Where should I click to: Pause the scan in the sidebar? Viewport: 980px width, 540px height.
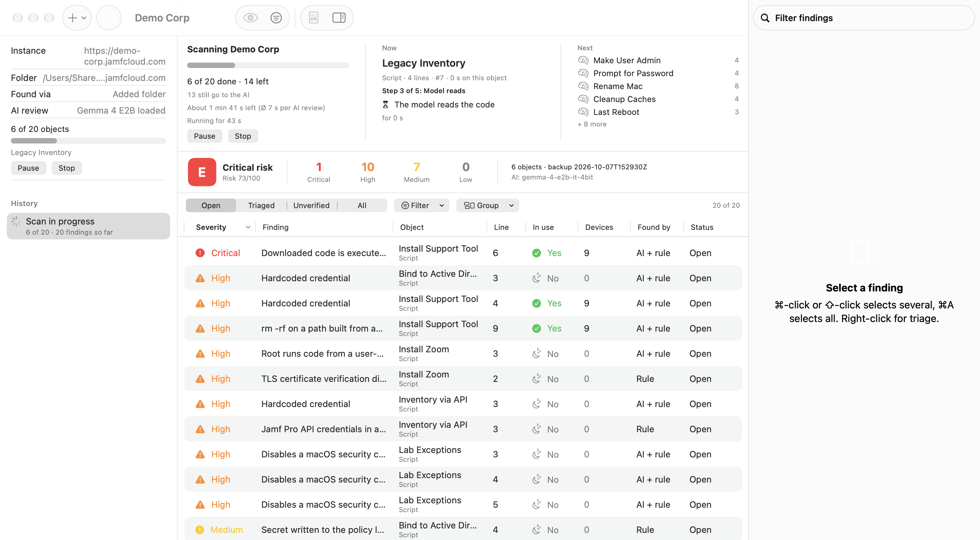[x=28, y=168]
